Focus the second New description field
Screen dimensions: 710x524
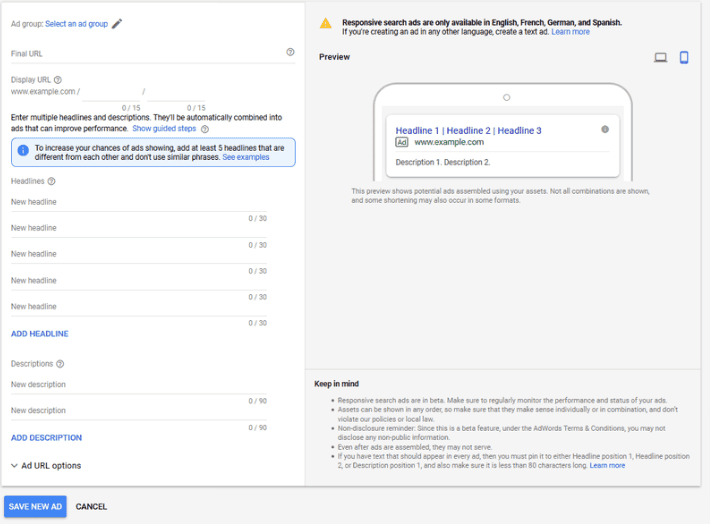(139, 411)
